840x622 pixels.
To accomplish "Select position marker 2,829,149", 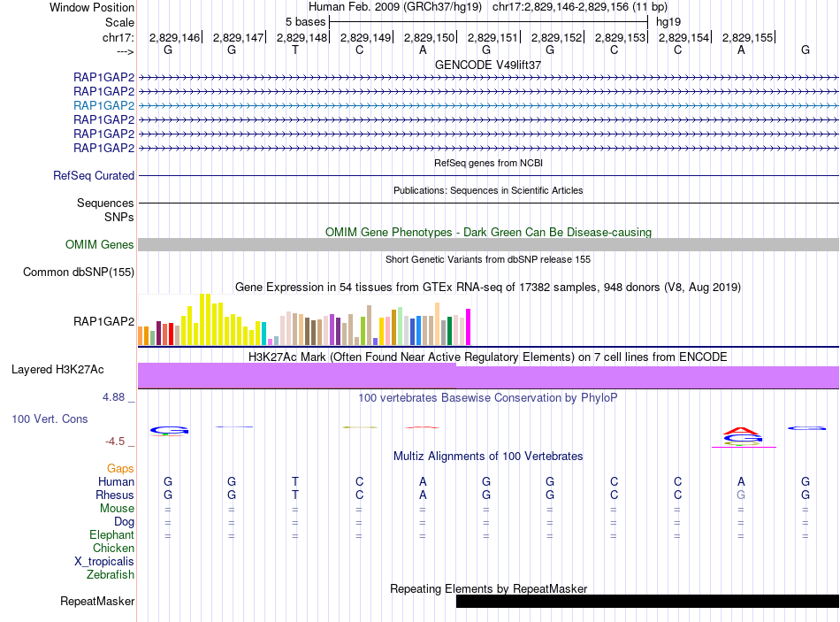I will click(366, 37).
